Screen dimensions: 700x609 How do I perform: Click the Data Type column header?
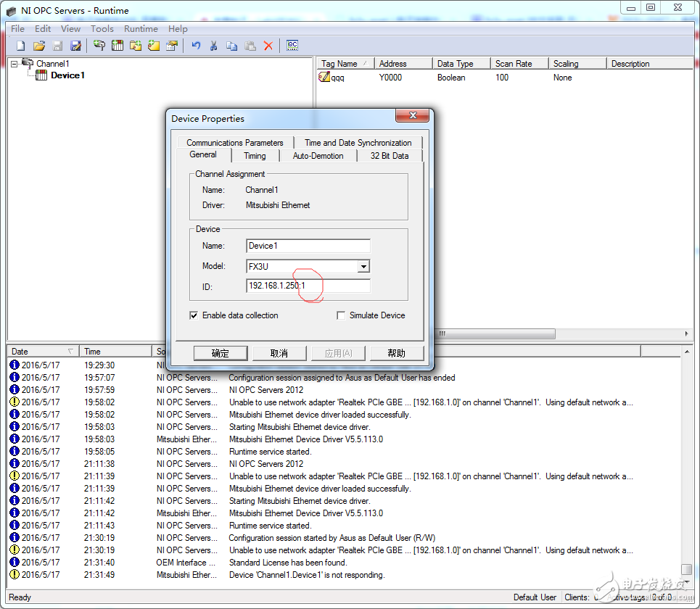(x=461, y=64)
